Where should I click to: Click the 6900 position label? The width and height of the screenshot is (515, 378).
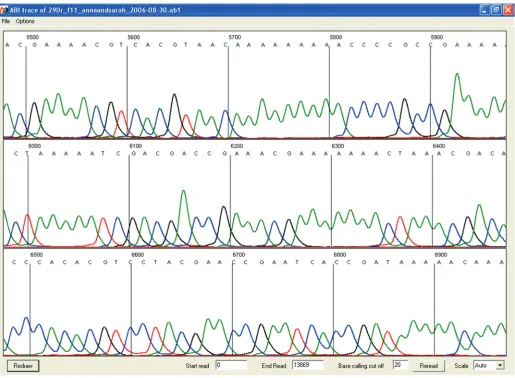tap(441, 255)
